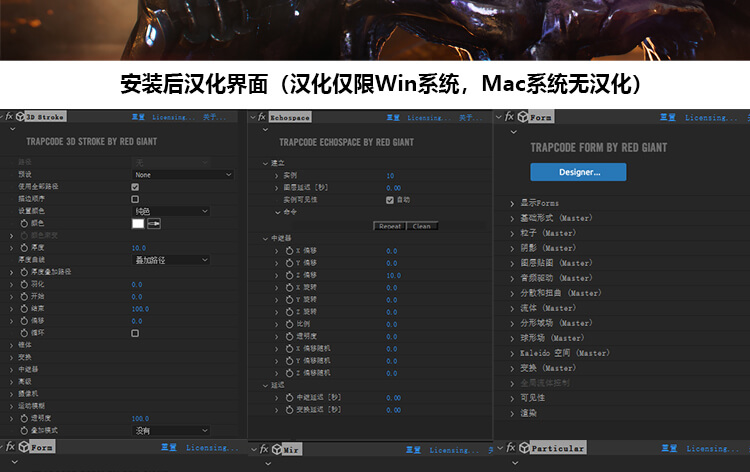The image size is (750, 472).
Task: Enable the 循环 checkbox in 3D Stroke
Action: pyautogui.click(x=135, y=333)
